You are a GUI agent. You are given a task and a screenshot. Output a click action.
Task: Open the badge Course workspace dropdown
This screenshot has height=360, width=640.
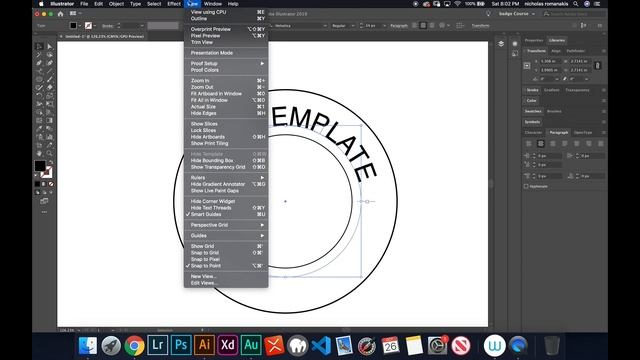(x=516, y=14)
